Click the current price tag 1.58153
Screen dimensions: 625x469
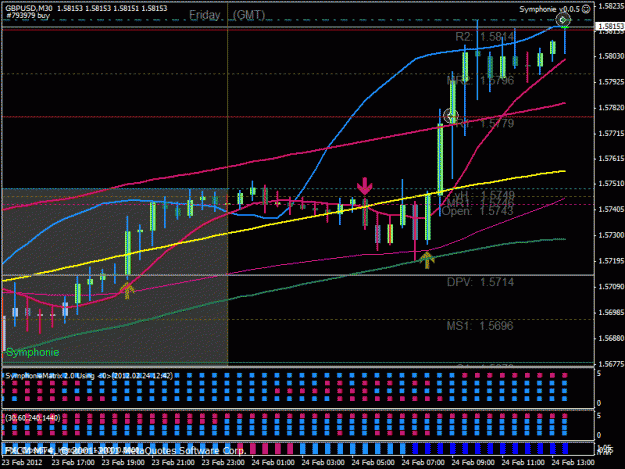click(x=610, y=26)
